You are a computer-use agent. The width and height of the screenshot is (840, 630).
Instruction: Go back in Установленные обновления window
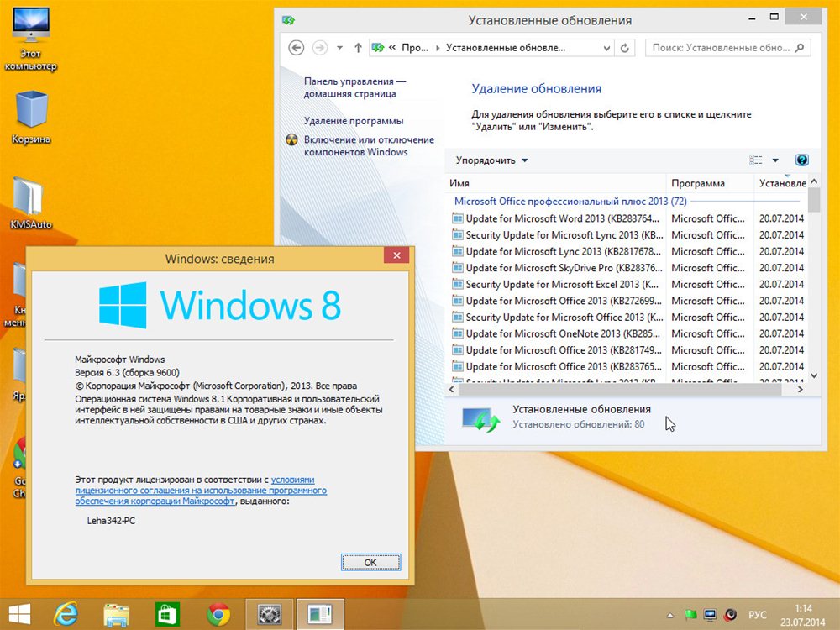(x=297, y=48)
